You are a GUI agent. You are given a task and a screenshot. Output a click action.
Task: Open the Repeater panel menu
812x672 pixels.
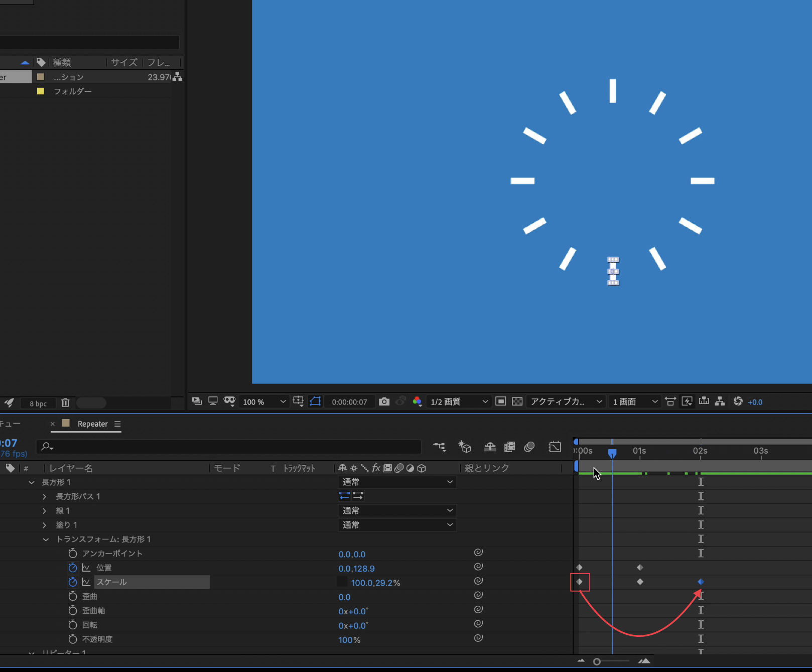tap(117, 424)
